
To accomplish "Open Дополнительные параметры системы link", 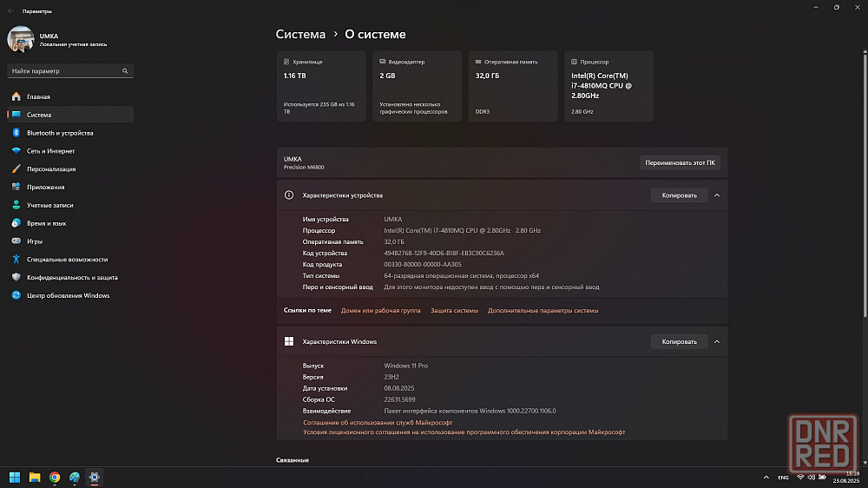I will (543, 311).
